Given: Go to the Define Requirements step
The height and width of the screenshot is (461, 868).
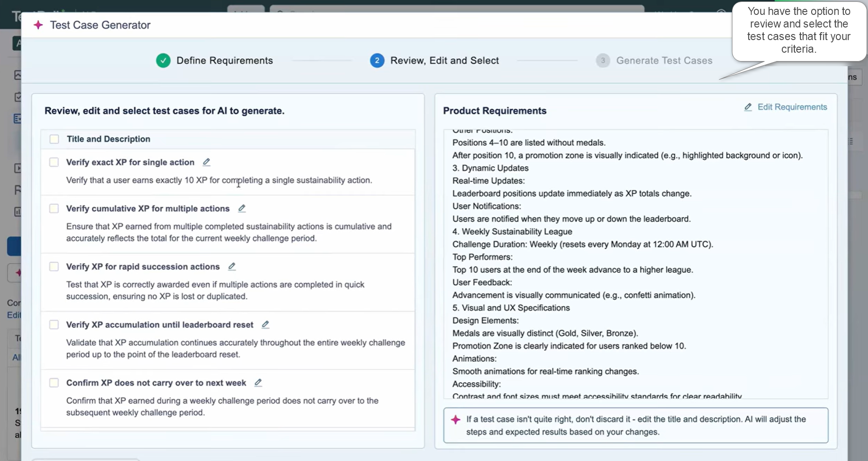Looking at the screenshot, I should click(x=224, y=61).
